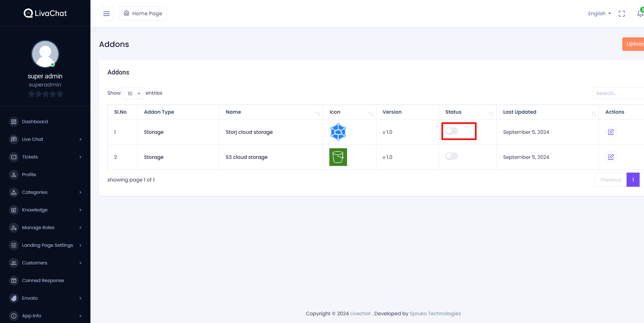Click the super admin profile avatar
The width and height of the screenshot is (644, 323).
(x=45, y=54)
